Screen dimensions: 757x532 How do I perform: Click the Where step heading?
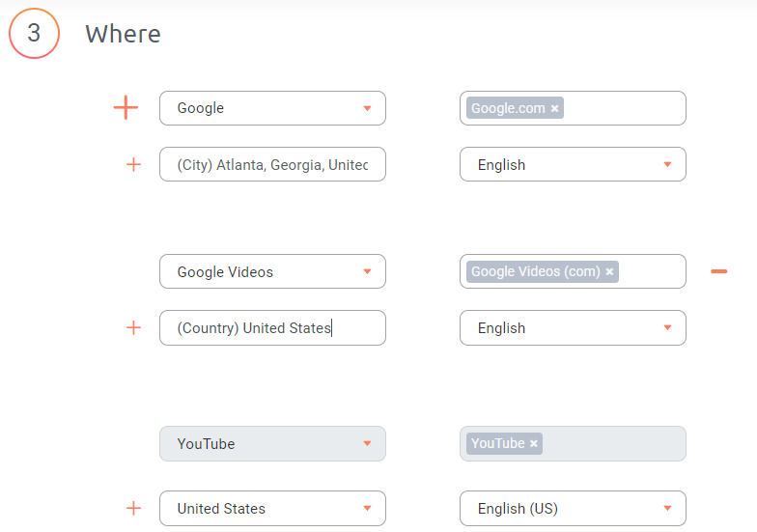[x=124, y=34]
